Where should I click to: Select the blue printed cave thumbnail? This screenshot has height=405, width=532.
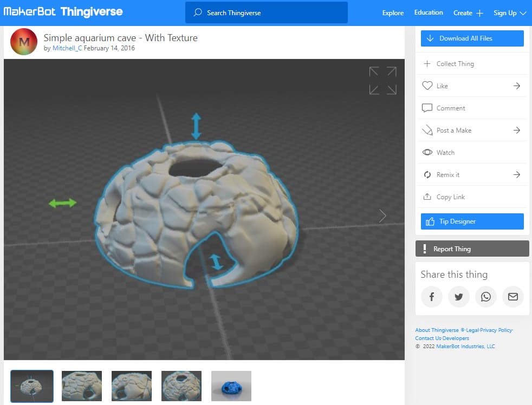pyautogui.click(x=231, y=386)
